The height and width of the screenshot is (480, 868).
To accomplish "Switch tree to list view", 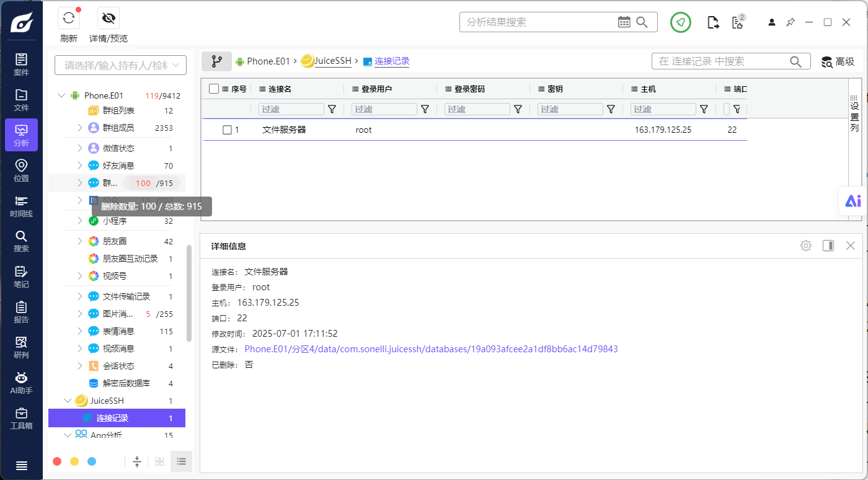I will click(x=182, y=461).
